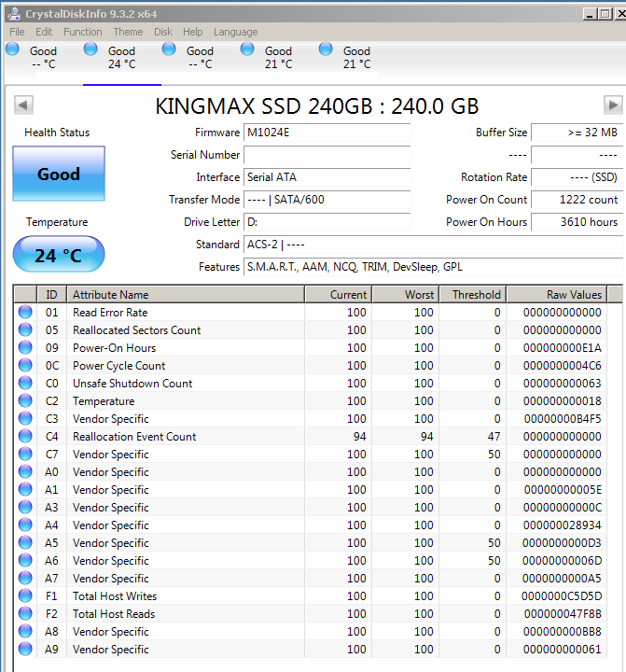The height and width of the screenshot is (672, 626).
Task: Open the Function menu
Action: pos(83,32)
